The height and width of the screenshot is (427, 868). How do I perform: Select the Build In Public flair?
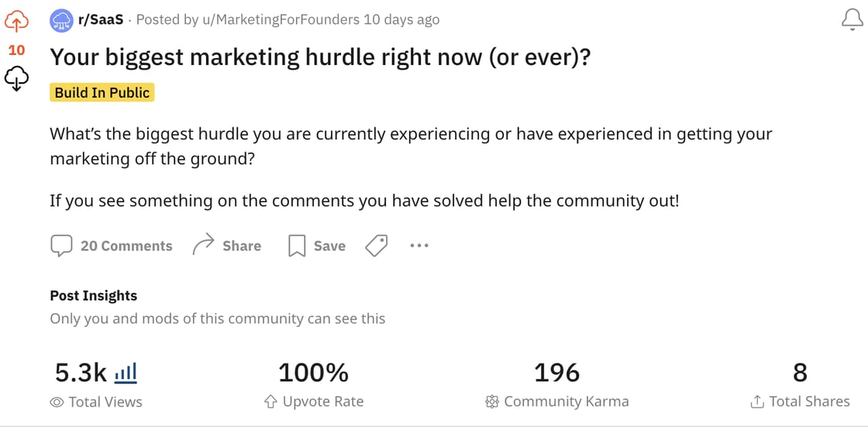(102, 92)
